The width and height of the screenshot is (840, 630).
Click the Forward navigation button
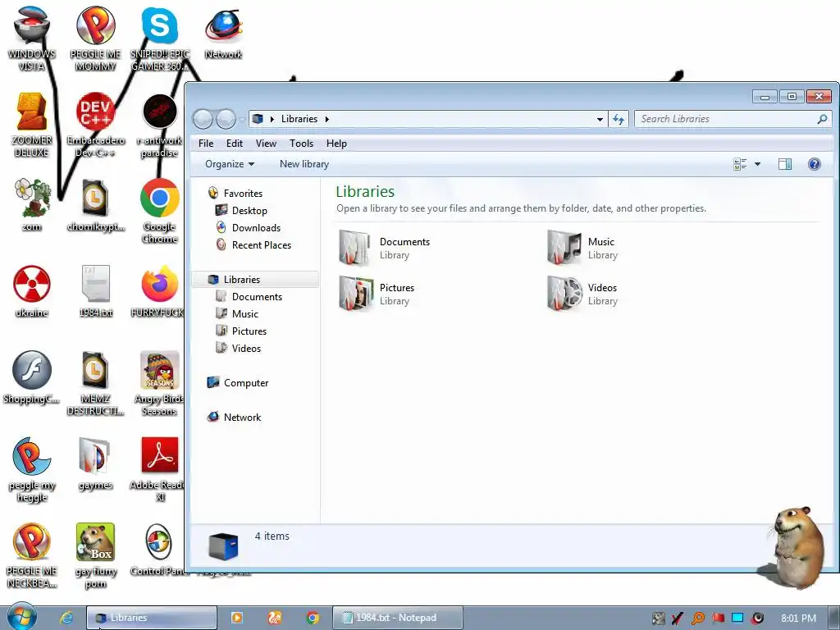click(x=226, y=119)
